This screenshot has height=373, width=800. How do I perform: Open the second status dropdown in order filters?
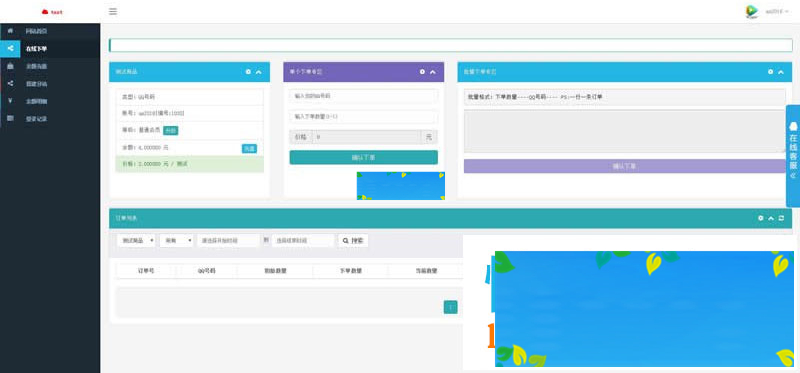point(177,240)
